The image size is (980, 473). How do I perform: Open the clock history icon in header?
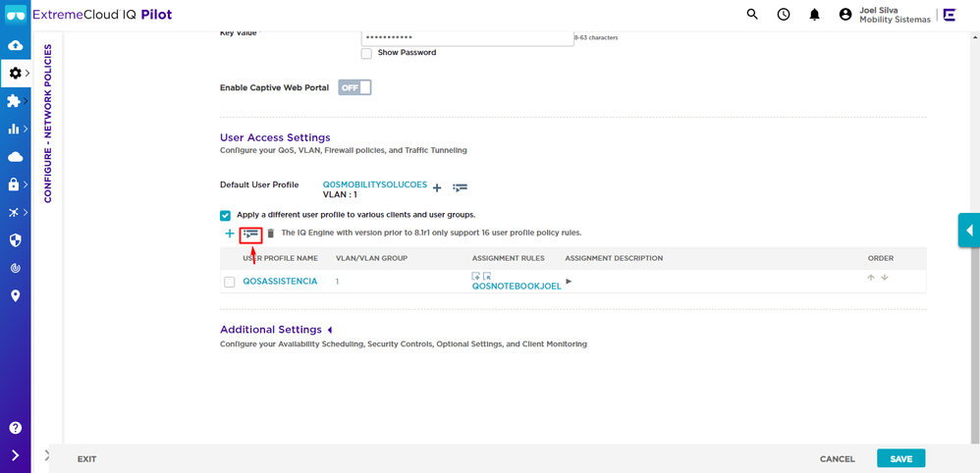point(783,15)
